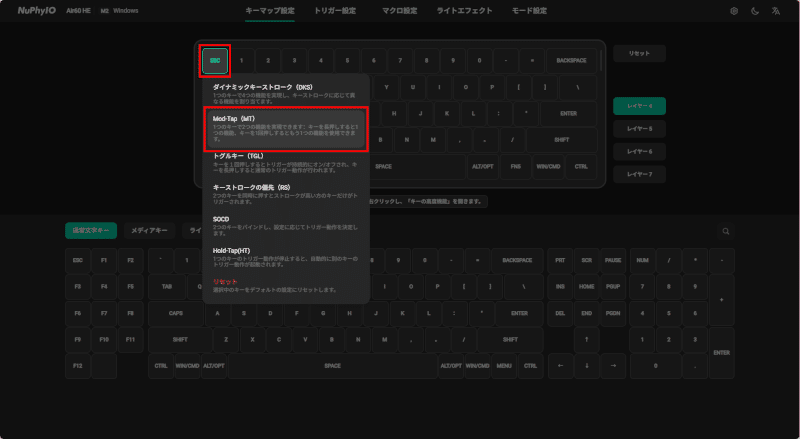
Task: Choose Hold-Tap(HT) from the context menu
Action: tap(286, 257)
